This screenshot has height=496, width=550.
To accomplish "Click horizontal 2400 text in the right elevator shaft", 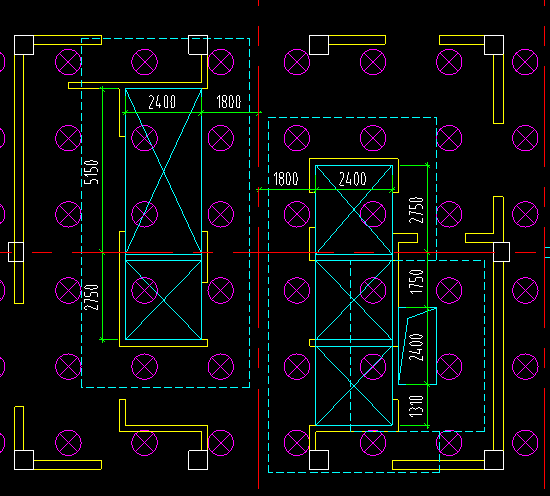I will click(x=353, y=179).
